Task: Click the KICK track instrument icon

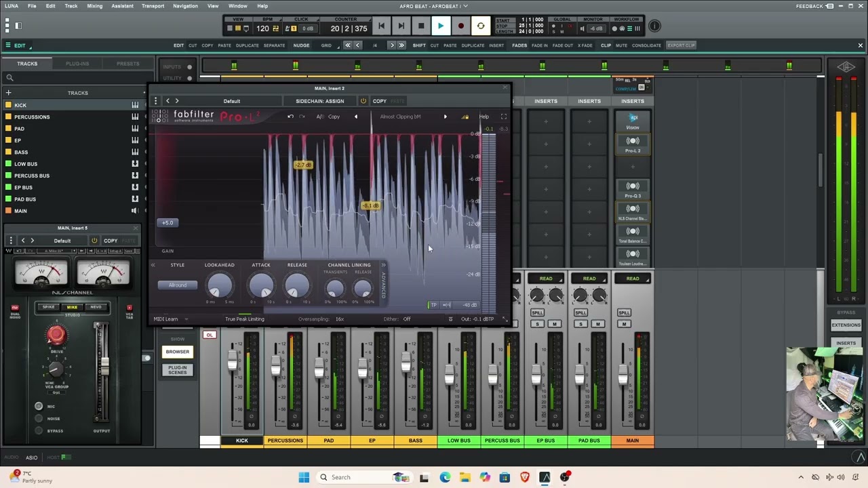Action: (135, 105)
